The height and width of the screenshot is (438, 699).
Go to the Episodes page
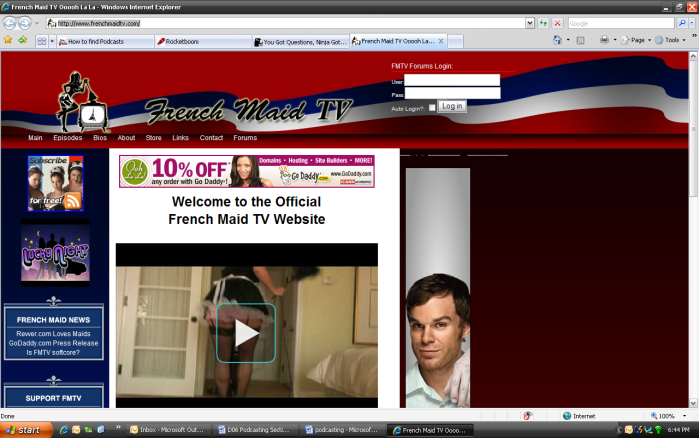(68, 138)
